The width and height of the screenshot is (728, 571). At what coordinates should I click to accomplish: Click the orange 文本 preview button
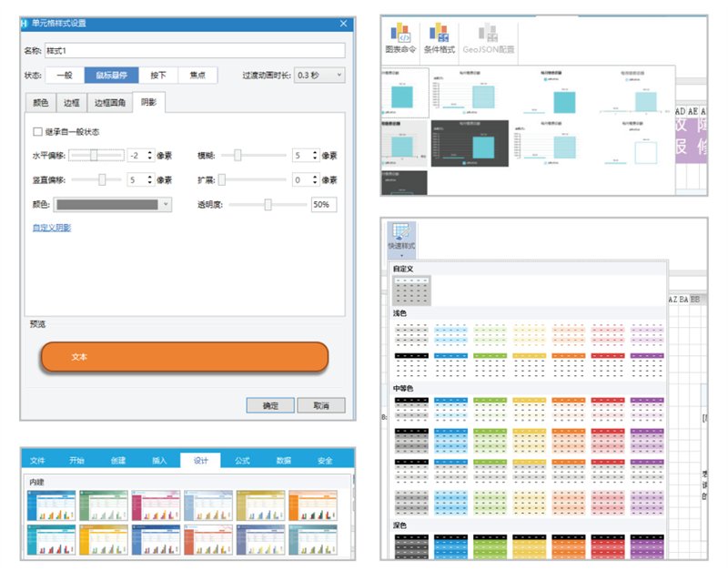click(x=185, y=357)
